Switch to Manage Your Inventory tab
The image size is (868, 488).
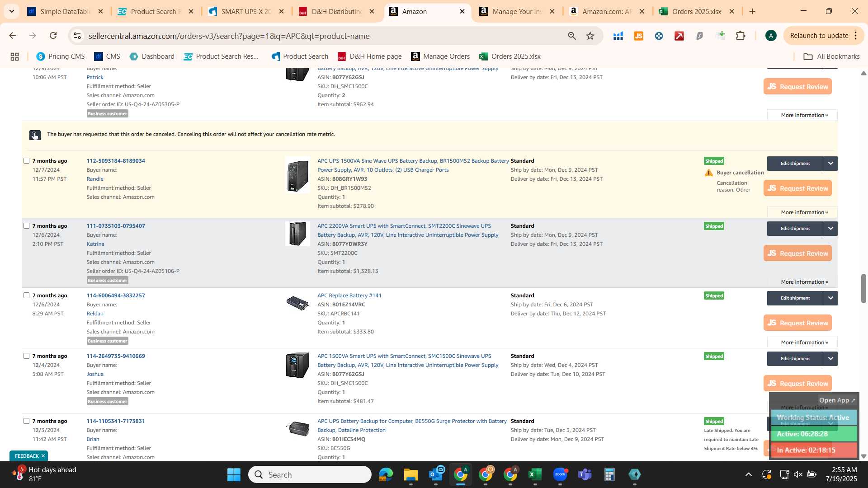coord(517,12)
